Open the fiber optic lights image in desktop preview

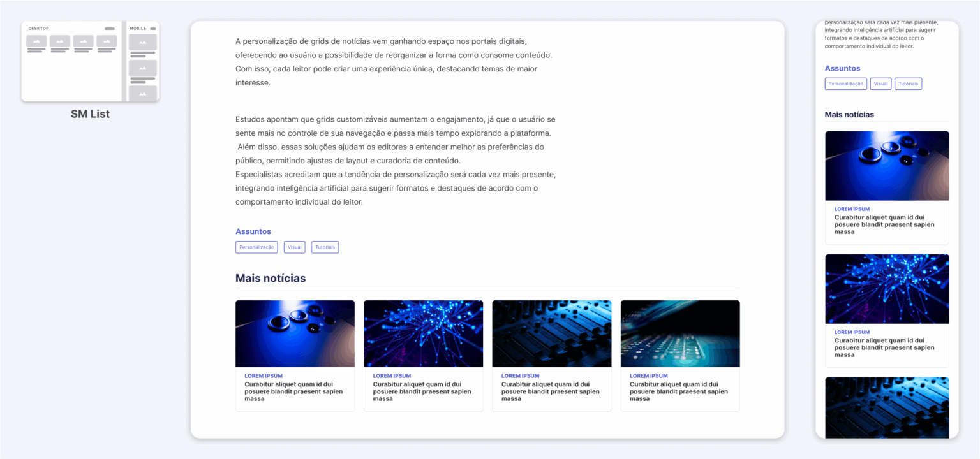click(423, 333)
